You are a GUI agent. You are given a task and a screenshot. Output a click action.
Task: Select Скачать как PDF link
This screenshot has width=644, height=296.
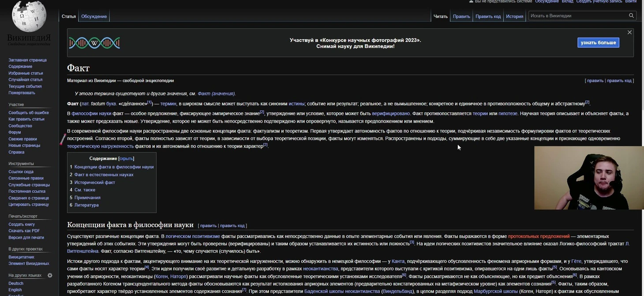point(24,231)
